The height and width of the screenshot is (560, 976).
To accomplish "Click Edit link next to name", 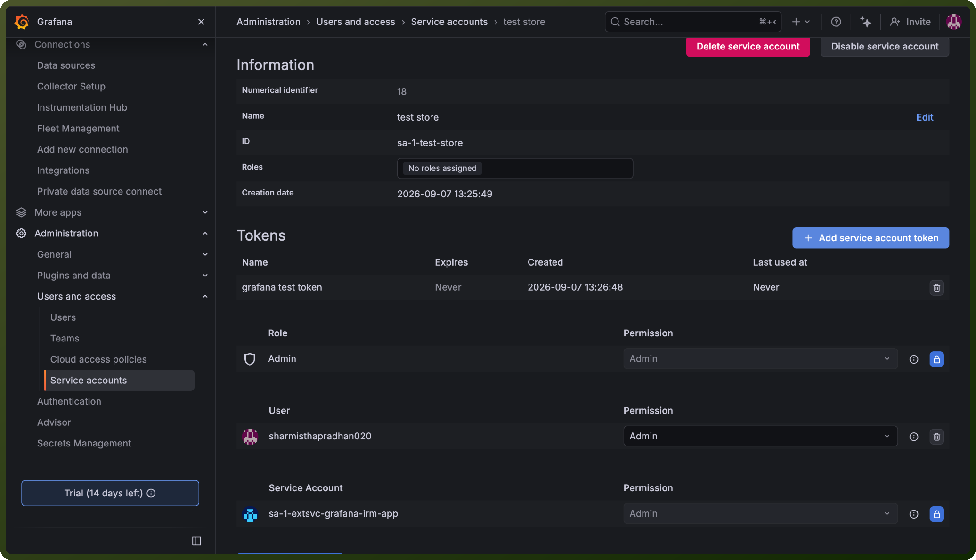I will point(925,117).
